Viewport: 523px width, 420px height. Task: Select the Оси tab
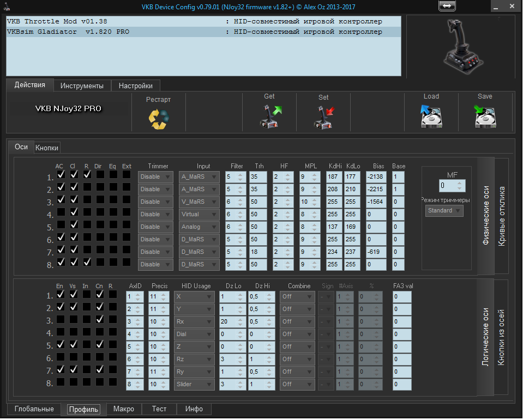[21, 147]
